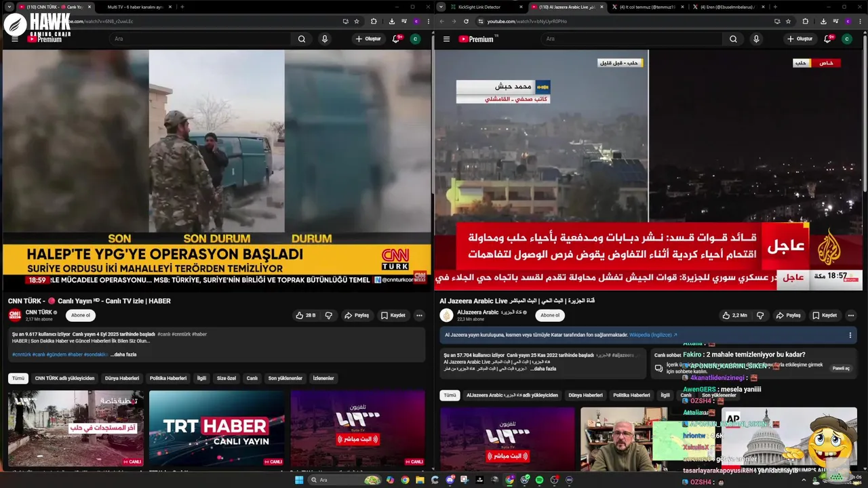The image size is (868, 488).
Task: Go back in right browser window
Action: pyautogui.click(x=442, y=21)
